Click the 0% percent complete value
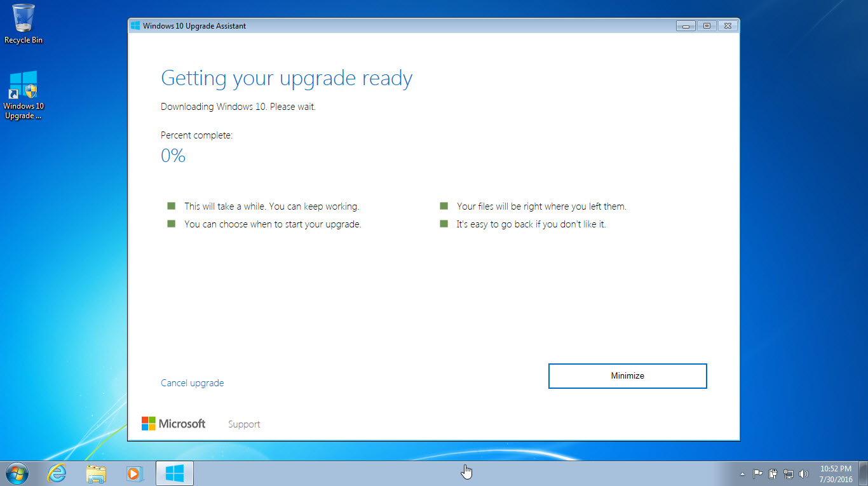This screenshot has height=486, width=868. [173, 156]
